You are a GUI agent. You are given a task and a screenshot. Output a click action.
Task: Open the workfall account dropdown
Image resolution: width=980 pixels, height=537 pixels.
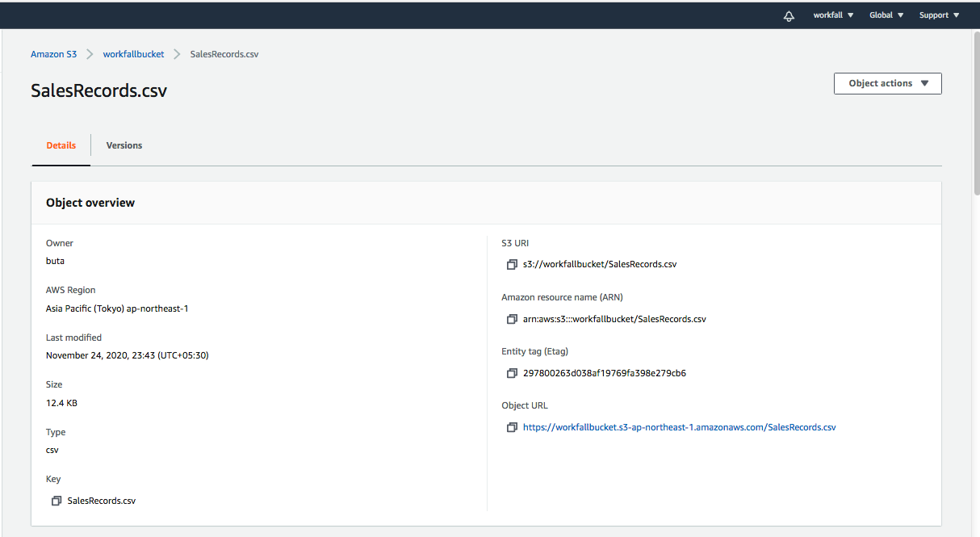coord(833,15)
